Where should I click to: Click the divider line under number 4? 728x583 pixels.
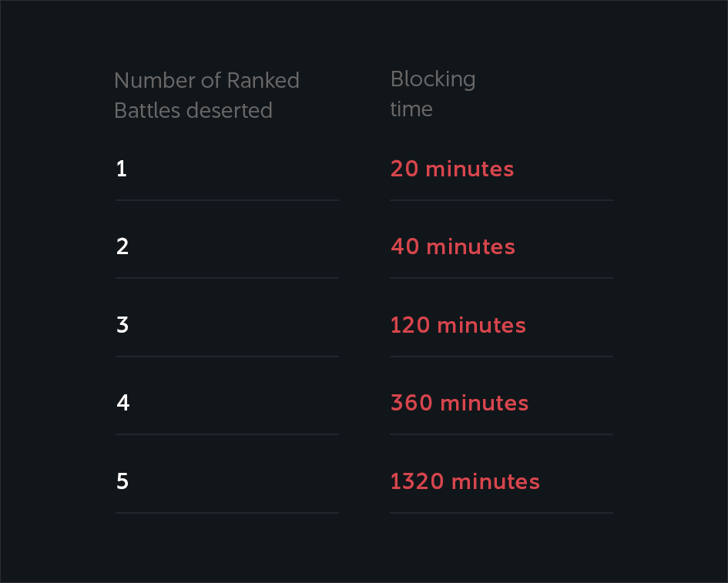click(x=226, y=434)
